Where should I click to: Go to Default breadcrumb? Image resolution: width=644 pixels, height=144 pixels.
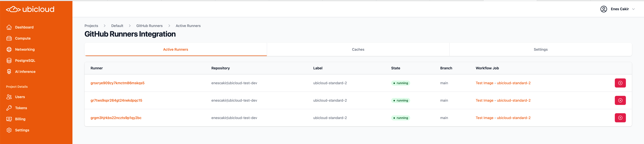(117, 26)
